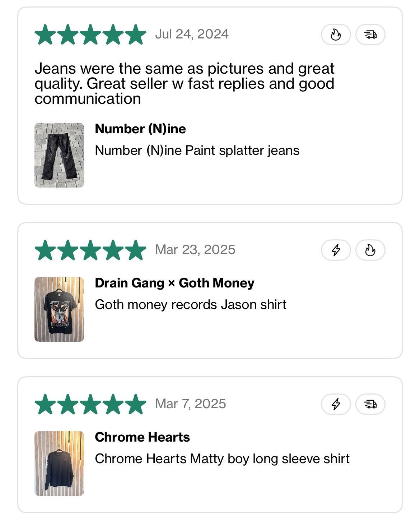Click the five-star rating on the Jul 24, 2024 review
This screenshot has width=420, height=521.
pyautogui.click(x=90, y=34)
